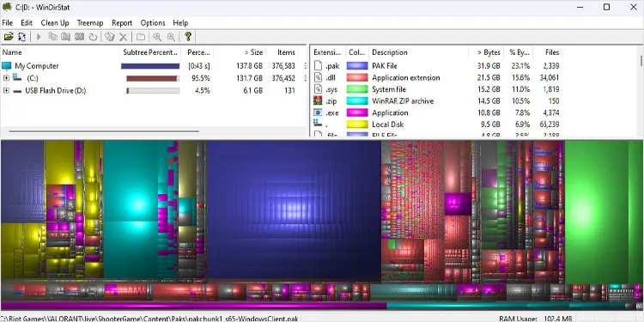Click the green System file color swatch

point(357,89)
